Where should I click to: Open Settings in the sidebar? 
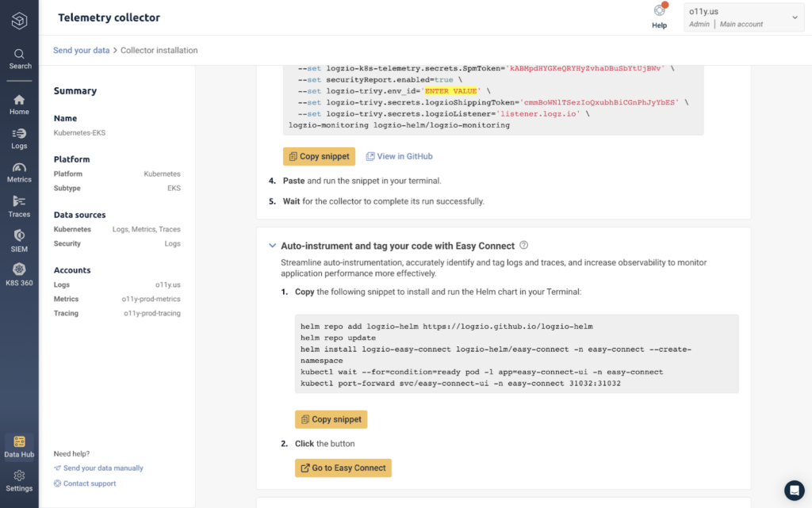(x=19, y=481)
